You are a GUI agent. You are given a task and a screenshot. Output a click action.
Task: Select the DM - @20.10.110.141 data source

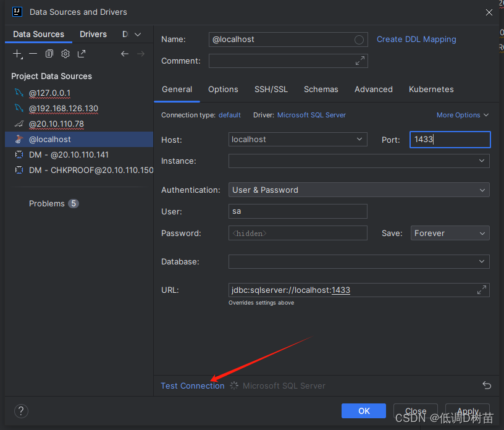(79, 154)
